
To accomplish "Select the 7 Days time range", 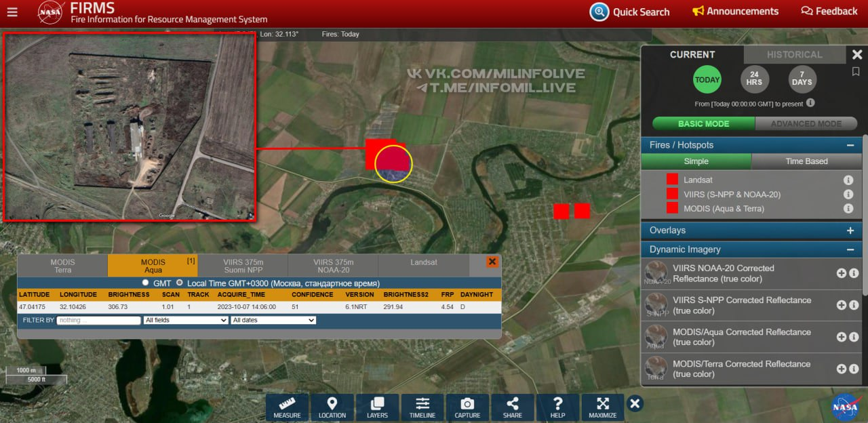I will click(802, 80).
